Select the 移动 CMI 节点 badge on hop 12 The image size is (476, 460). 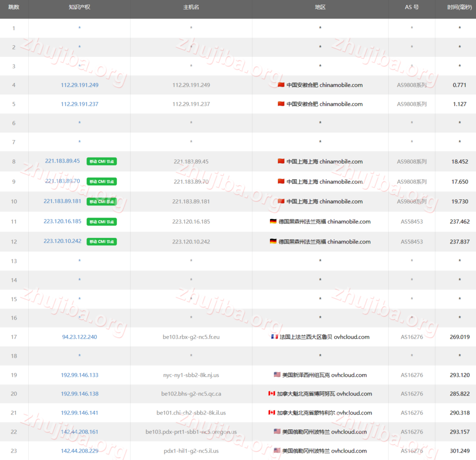(x=101, y=242)
